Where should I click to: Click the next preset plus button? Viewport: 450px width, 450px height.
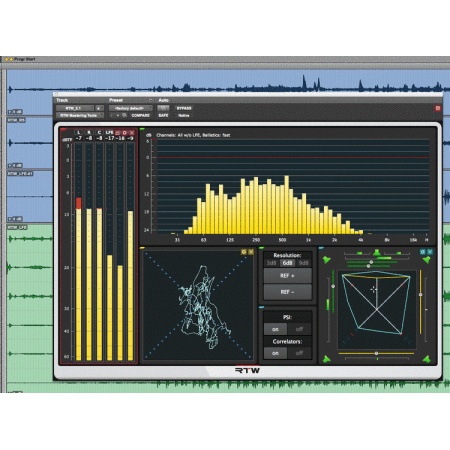coord(118,115)
